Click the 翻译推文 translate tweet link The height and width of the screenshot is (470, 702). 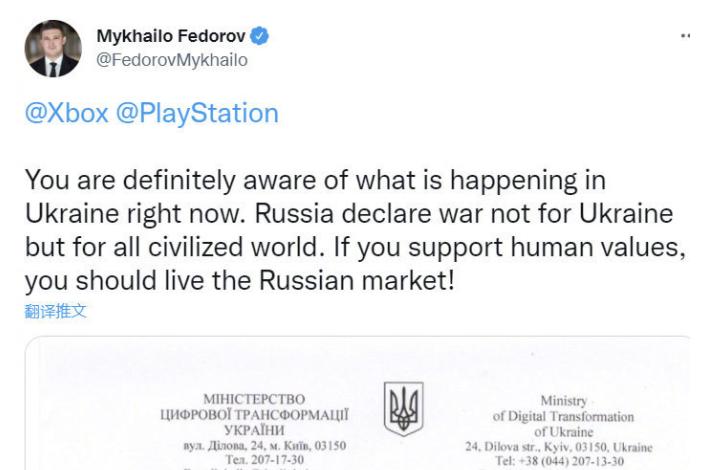coord(56,311)
